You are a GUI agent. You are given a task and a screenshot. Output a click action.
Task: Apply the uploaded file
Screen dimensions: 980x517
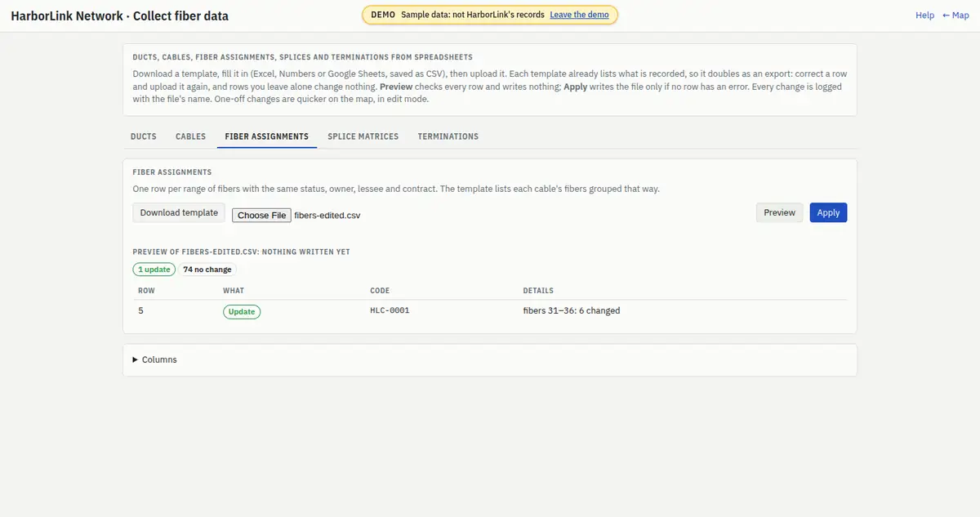[828, 212]
